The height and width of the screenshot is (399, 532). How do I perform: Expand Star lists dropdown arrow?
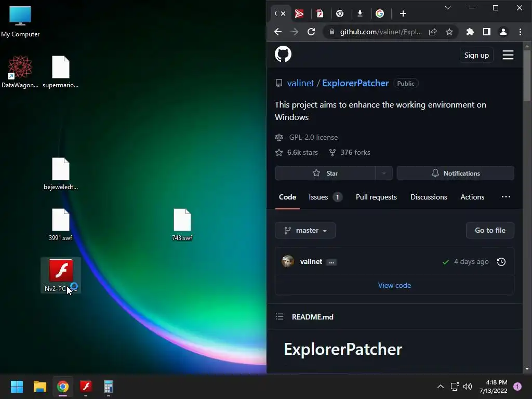pos(384,173)
